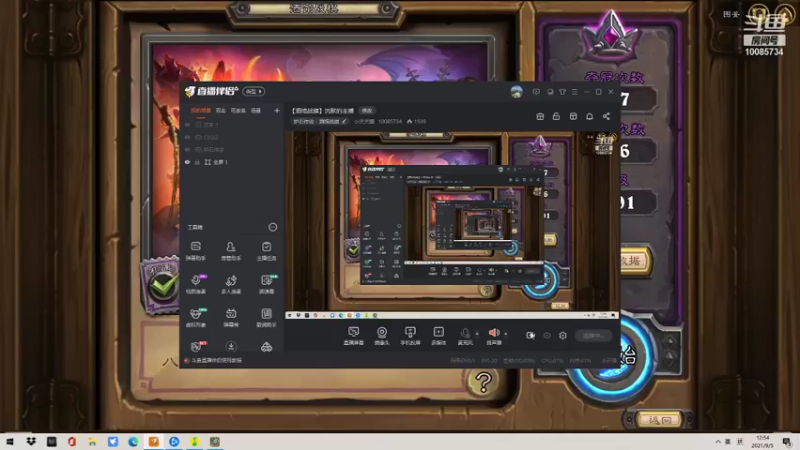Screen dimensions: 800x450
Task: Click the 返回 back button in Hearthstone
Action: pos(659,420)
